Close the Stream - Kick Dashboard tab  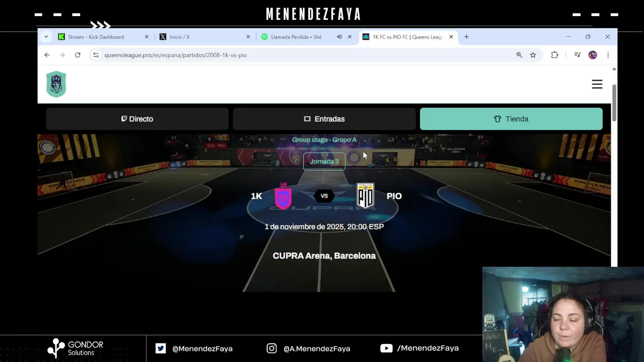click(147, 37)
